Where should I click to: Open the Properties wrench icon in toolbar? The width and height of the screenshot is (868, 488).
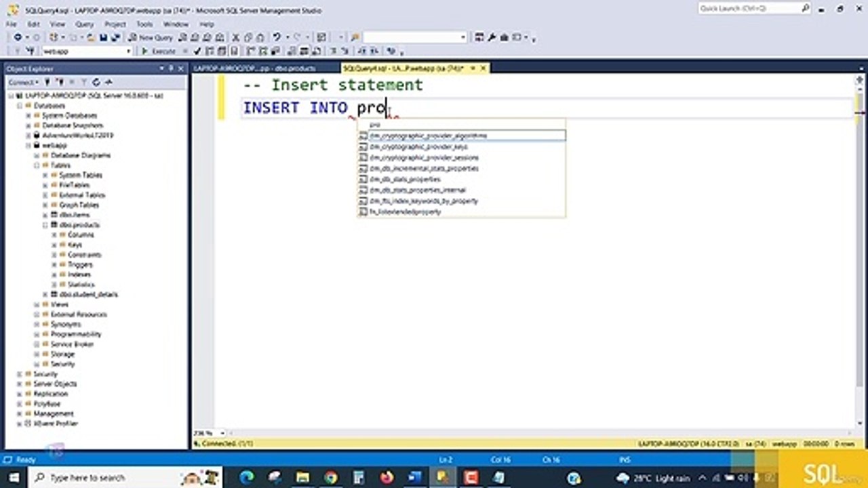(492, 37)
